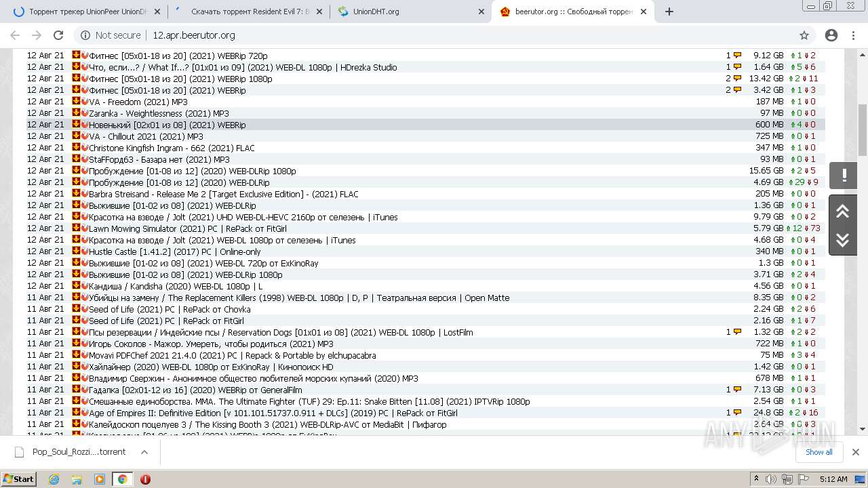Switch to Скачать торрент Resident Evil 7 tab
This screenshot has height=488, width=868.
pyautogui.click(x=250, y=12)
